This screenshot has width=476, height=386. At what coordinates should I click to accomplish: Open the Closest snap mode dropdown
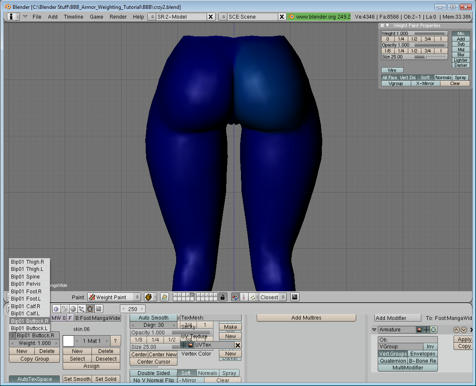pos(272,297)
